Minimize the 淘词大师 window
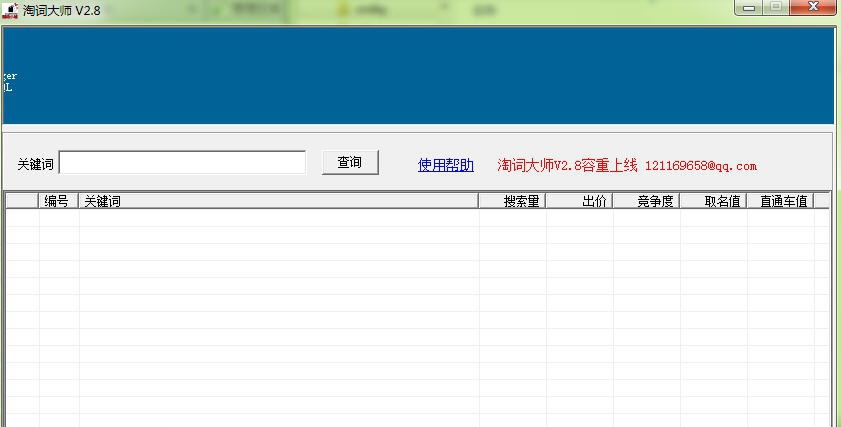Screen dimensions: 841x427 click(x=749, y=8)
